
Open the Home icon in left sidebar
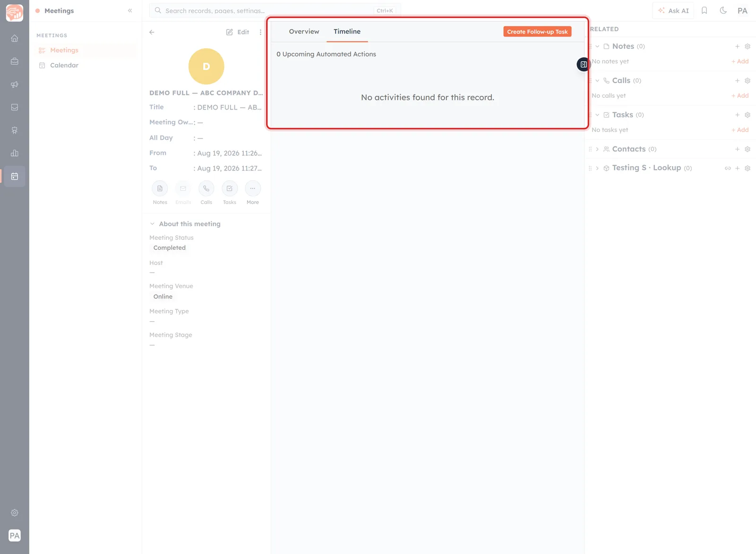point(15,38)
